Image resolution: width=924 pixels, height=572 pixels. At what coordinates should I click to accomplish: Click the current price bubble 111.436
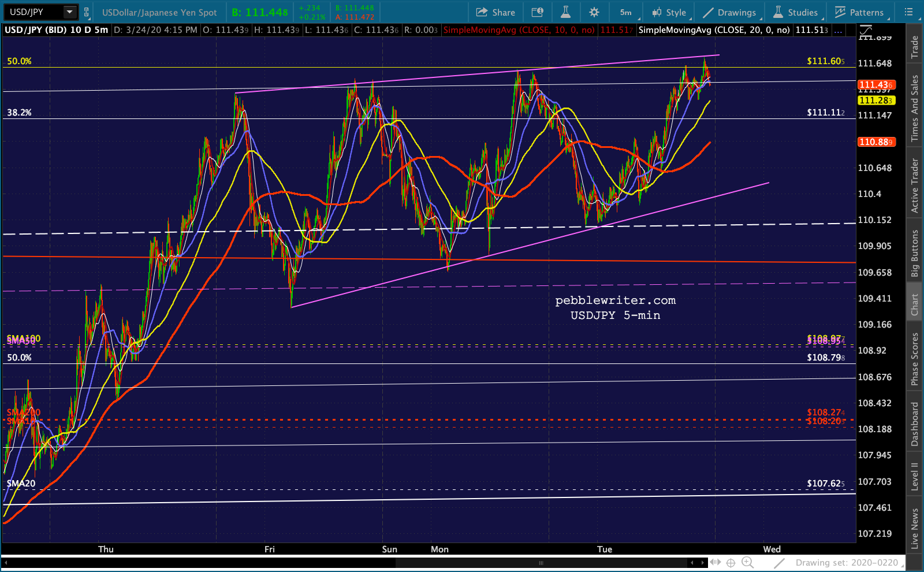click(x=877, y=84)
